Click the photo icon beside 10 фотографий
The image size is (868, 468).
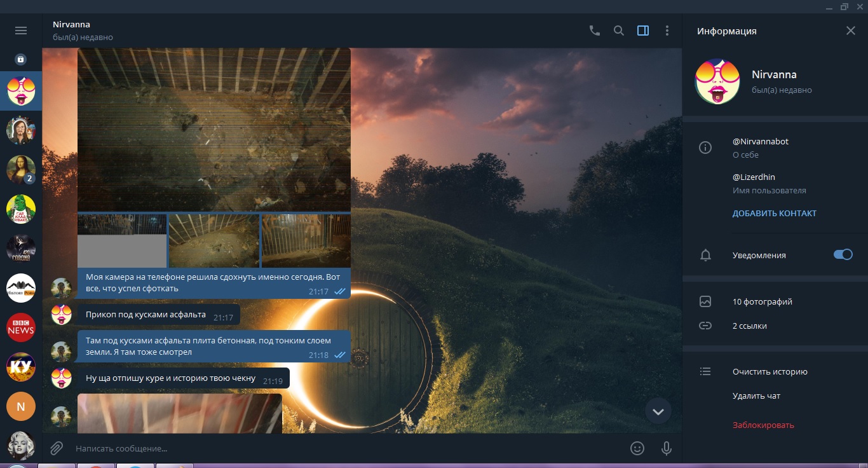(x=705, y=301)
